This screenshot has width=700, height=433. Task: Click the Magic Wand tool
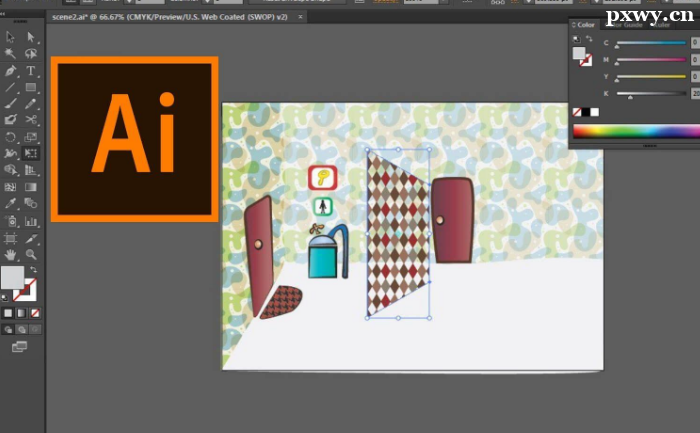point(10,54)
